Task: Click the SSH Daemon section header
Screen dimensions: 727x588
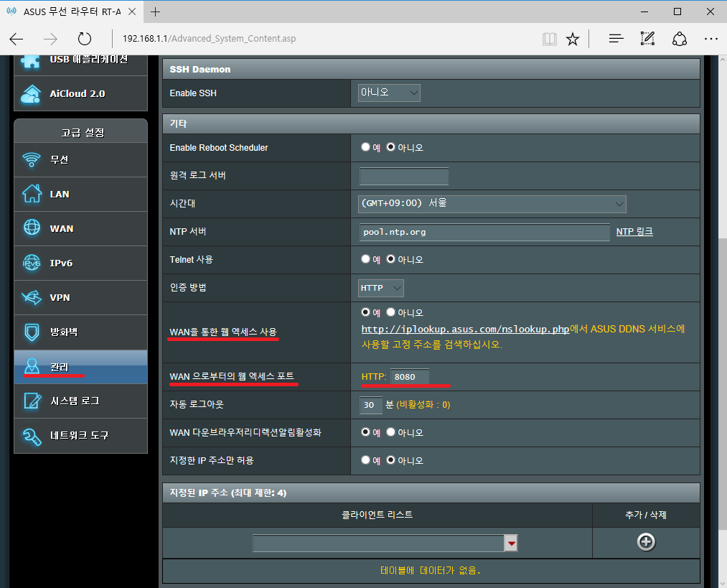Action: click(x=431, y=69)
